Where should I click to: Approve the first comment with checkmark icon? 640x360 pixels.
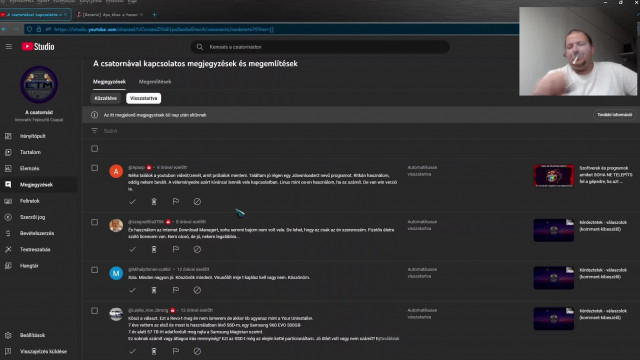[132, 202]
